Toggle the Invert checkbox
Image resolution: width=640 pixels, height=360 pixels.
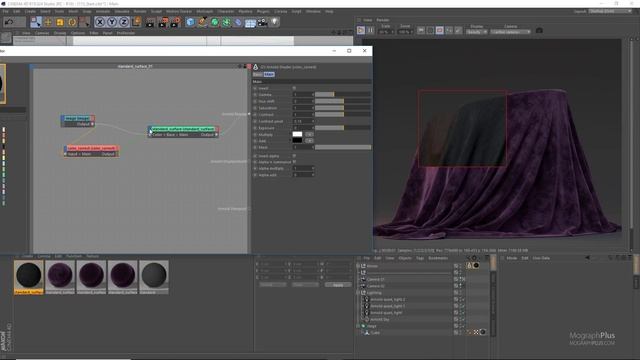[x=294, y=88]
